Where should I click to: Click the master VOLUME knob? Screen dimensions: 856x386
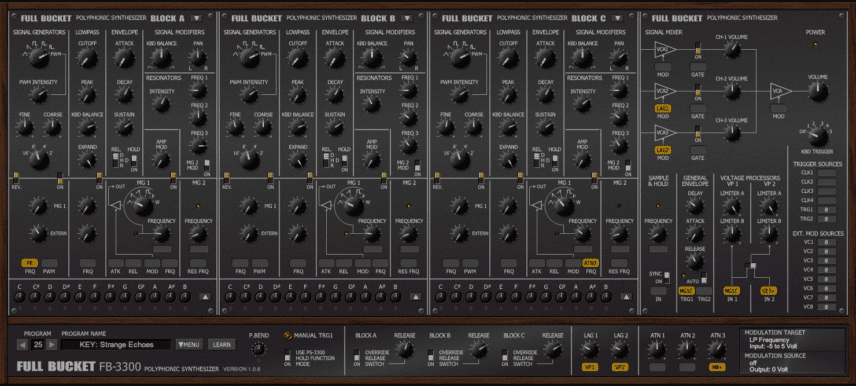[817, 91]
